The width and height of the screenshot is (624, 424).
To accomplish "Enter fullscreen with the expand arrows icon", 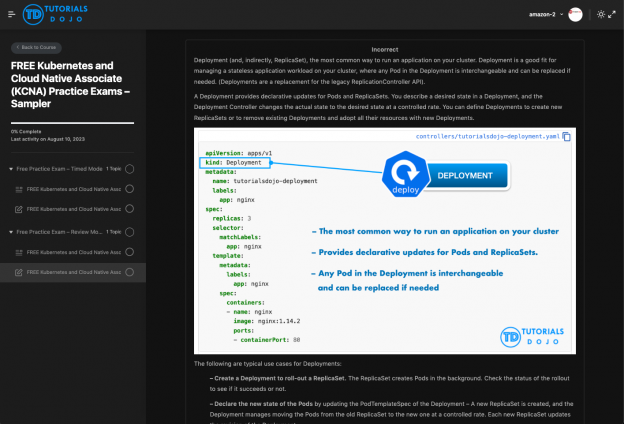I will (612, 14).
